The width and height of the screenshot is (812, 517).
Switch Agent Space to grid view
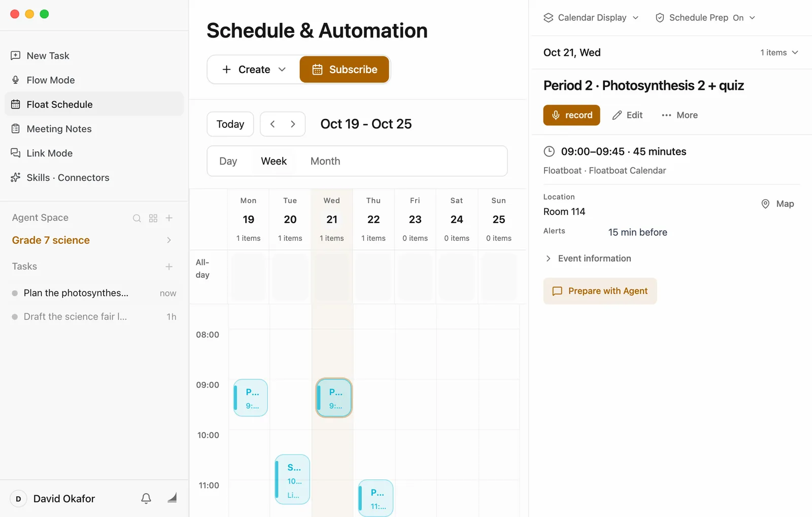click(x=153, y=218)
